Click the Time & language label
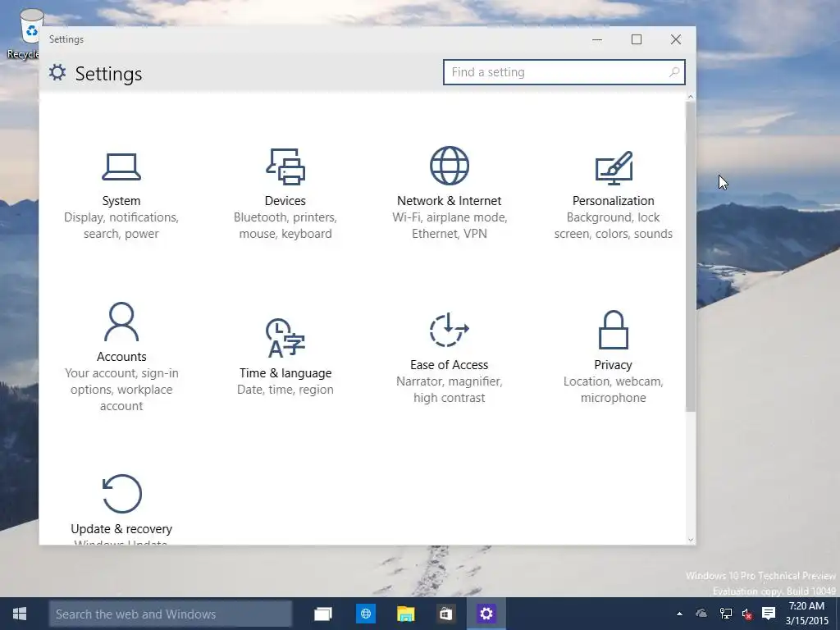The height and width of the screenshot is (630, 840). [285, 373]
